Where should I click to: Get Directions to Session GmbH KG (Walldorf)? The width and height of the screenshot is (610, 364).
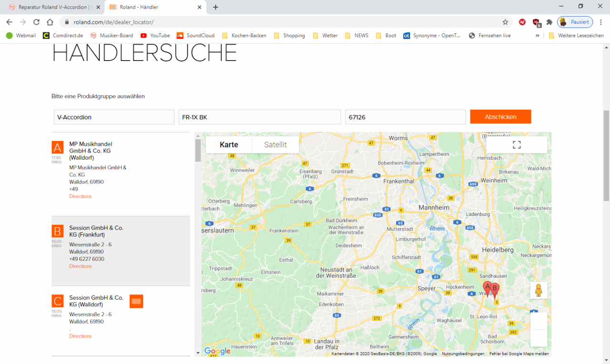81,336
